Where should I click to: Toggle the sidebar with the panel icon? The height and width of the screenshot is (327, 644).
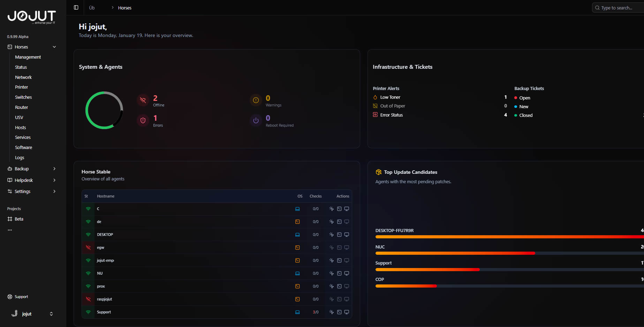[x=75, y=7]
